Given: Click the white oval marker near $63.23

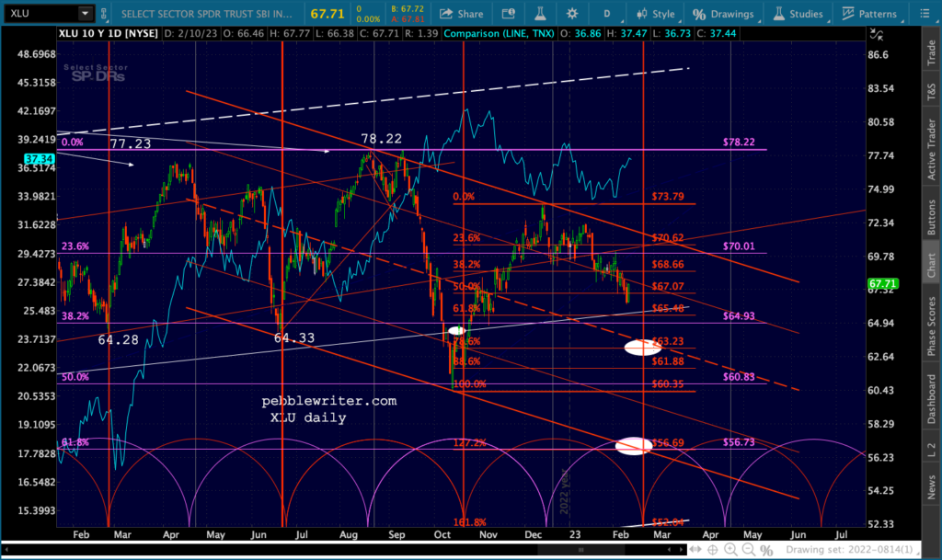Looking at the screenshot, I should (x=642, y=347).
